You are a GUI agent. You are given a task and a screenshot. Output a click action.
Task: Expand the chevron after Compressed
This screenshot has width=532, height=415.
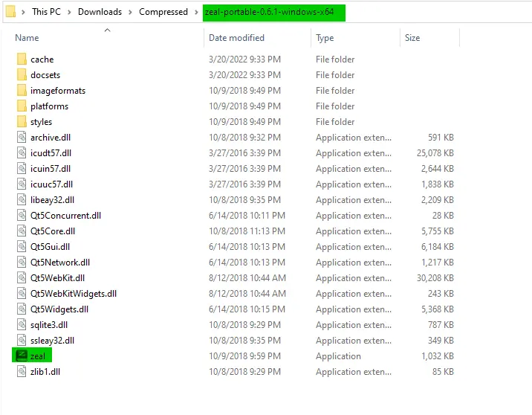click(196, 12)
